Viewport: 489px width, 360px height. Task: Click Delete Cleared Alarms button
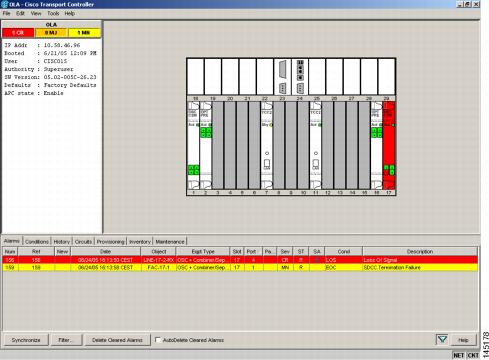(117, 340)
